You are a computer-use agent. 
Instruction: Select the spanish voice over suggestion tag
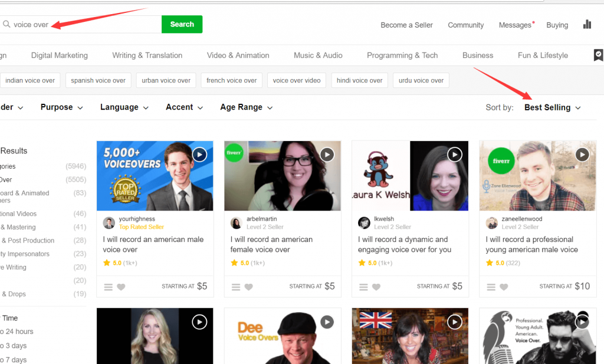pos(99,80)
